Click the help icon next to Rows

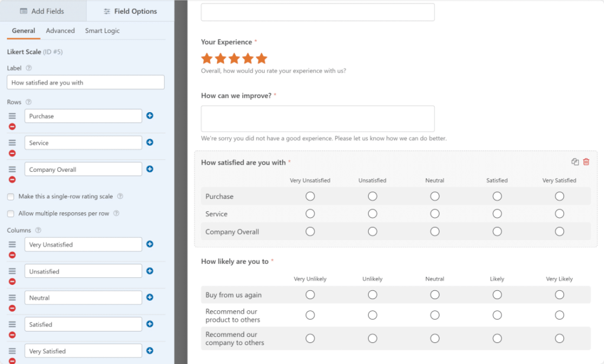(x=28, y=102)
